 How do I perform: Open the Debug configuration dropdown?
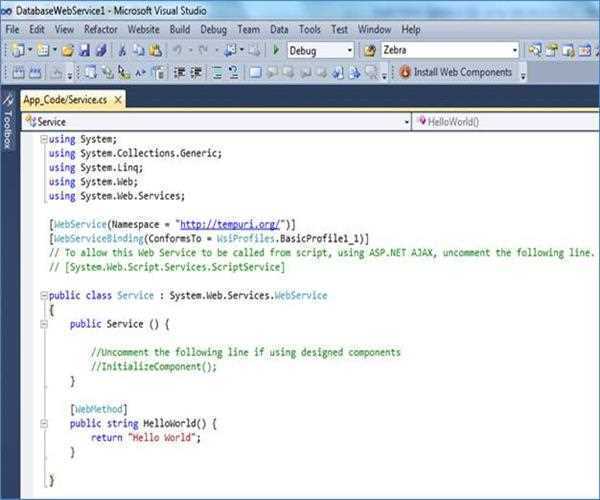[349, 50]
